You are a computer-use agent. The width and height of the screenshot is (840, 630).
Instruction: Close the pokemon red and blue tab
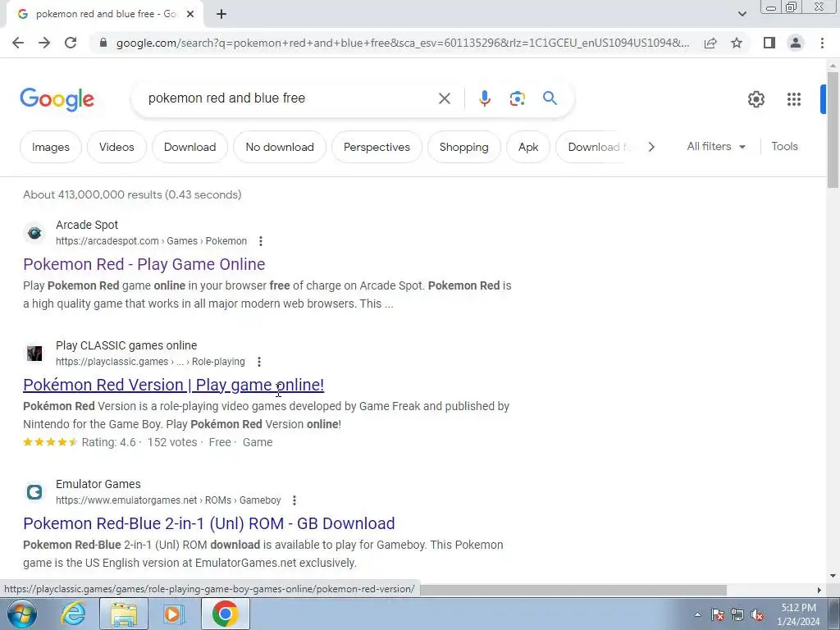pos(190,14)
